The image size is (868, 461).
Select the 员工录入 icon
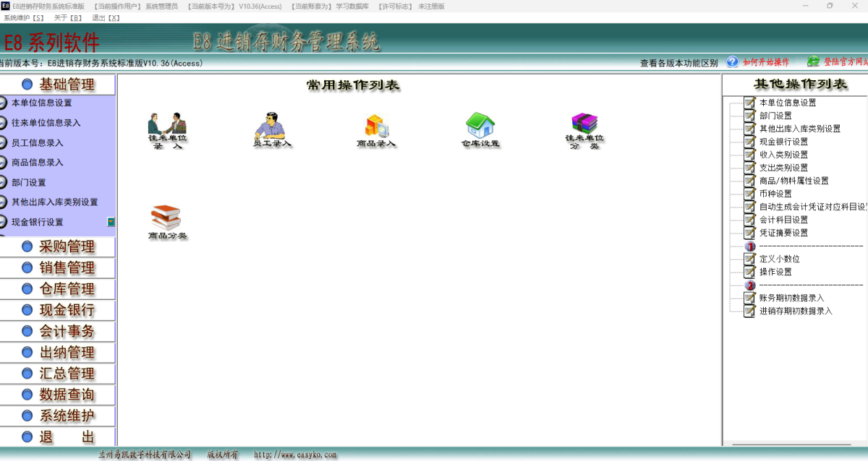[269, 126]
